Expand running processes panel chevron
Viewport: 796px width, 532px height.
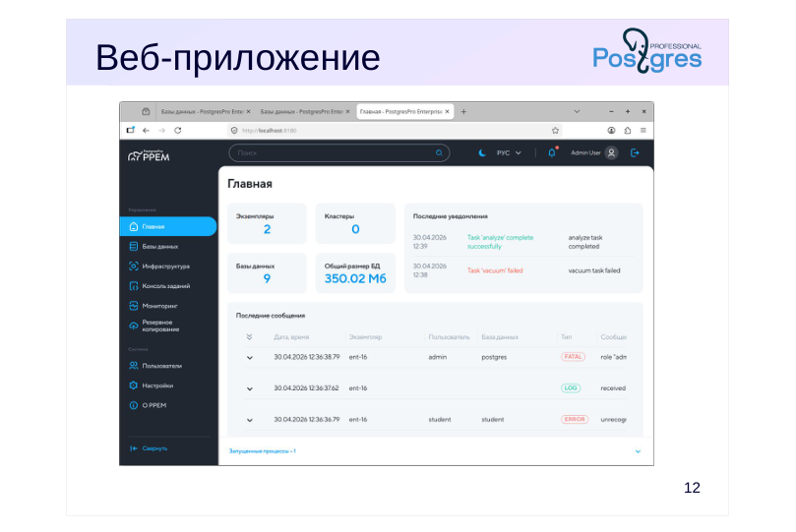click(639, 451)
